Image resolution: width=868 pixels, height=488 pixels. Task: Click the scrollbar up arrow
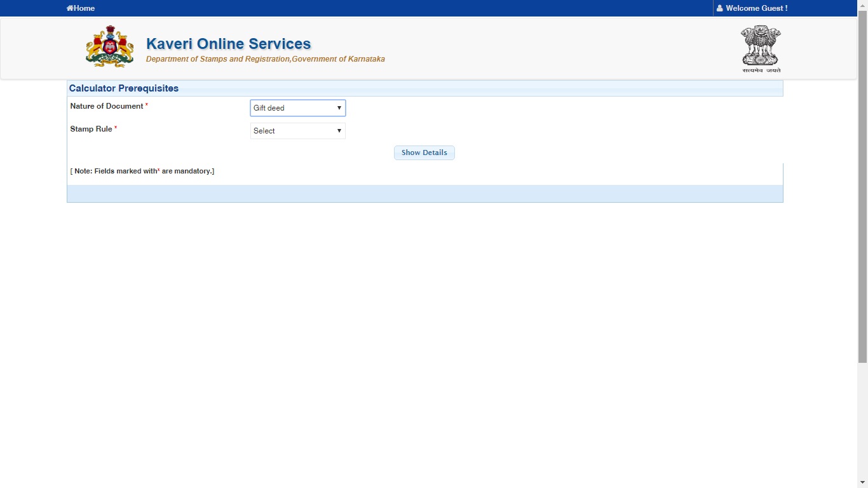[862, 5]
